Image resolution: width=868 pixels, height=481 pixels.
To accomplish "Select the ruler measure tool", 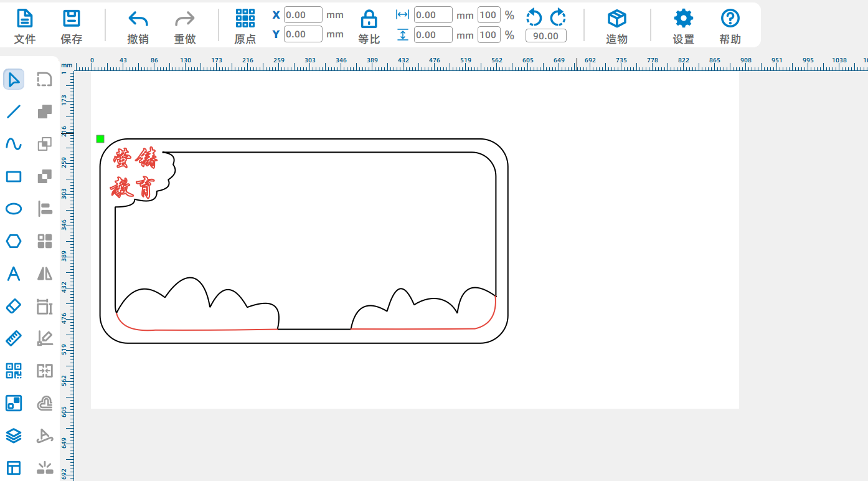I will (x=14, y=338).
